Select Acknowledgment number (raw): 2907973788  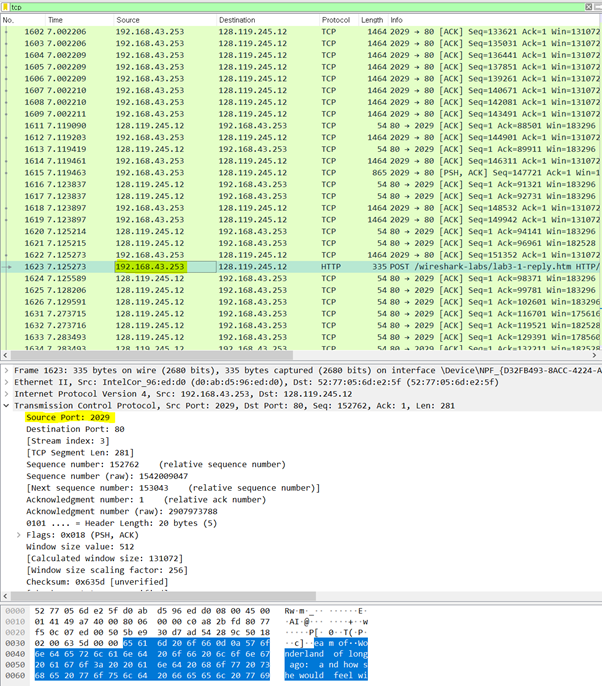122,511
